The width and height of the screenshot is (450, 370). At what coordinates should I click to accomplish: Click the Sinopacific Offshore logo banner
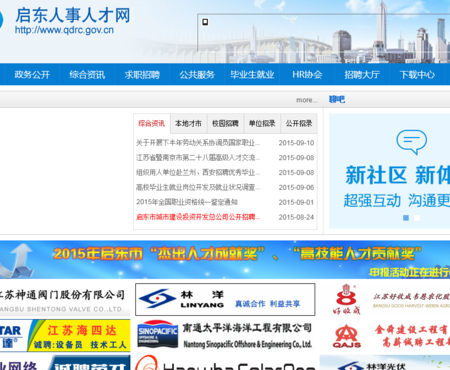coord(225,335)
